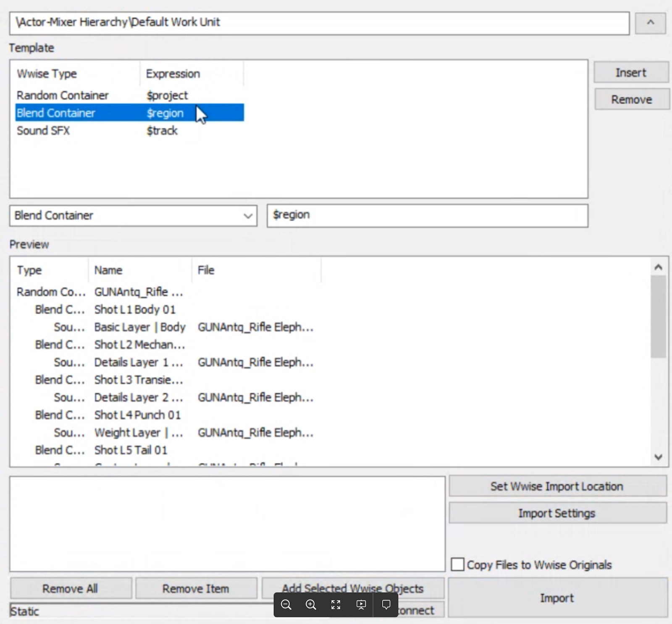Select Shot L2 Mechan... blend row
672x624 pixels.
pos(168,345)
